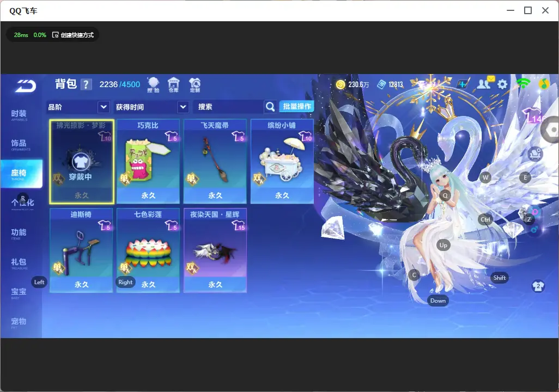Open the settings gear icon

(x=502, y=84)
